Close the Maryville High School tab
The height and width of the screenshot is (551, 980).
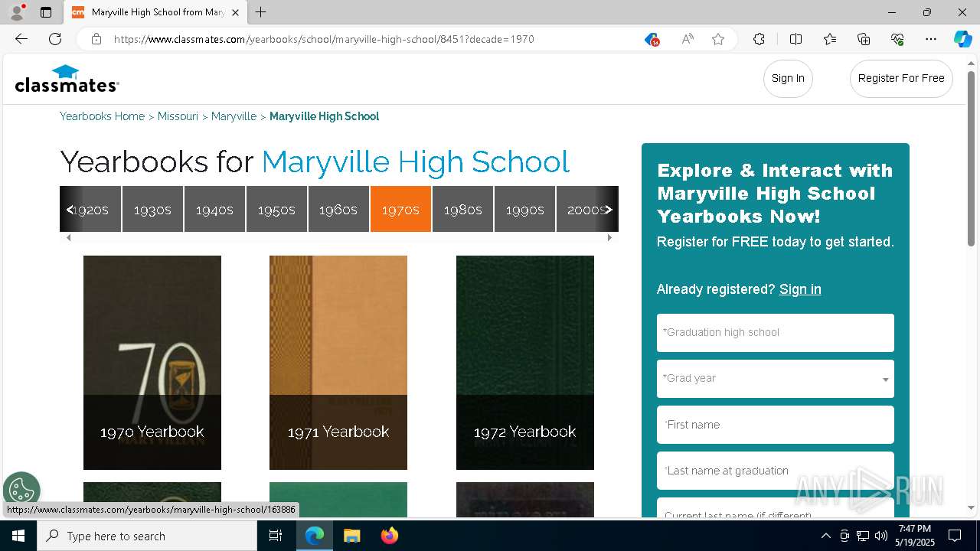[x=235, y=12]
